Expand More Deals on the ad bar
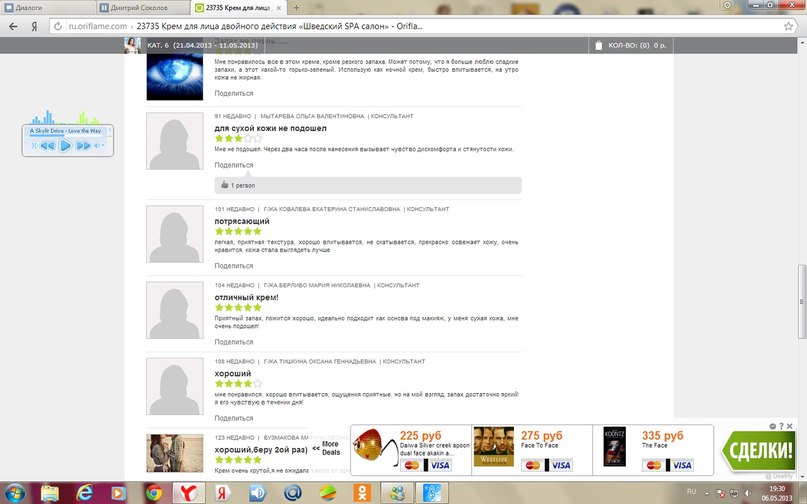 point(326,448)
